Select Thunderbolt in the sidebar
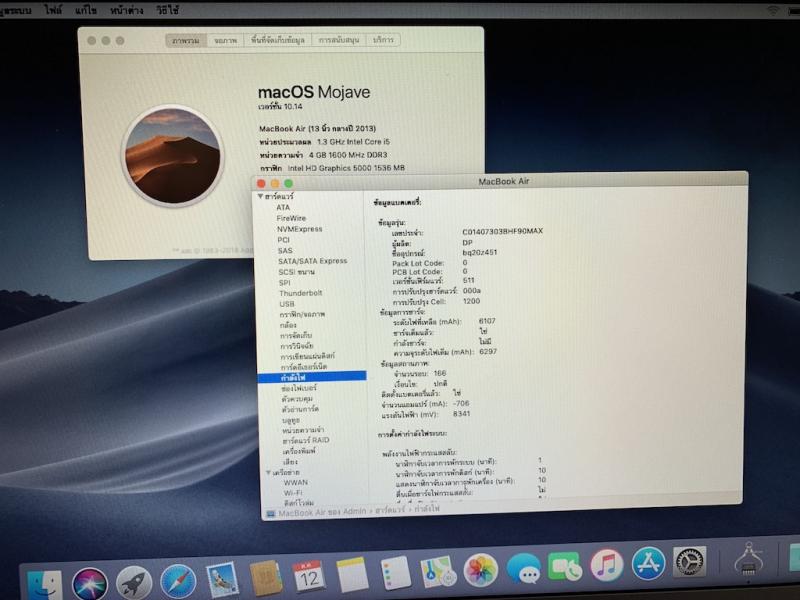 tap(301, 293)
